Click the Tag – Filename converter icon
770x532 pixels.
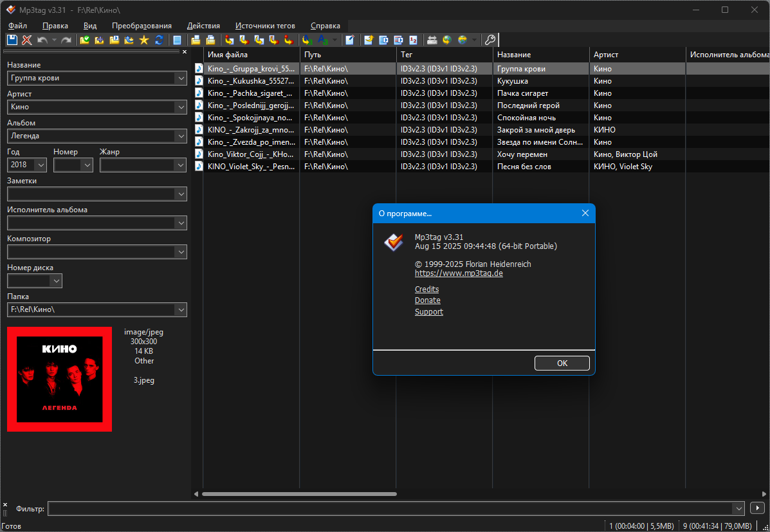click(x=230, y=41)
